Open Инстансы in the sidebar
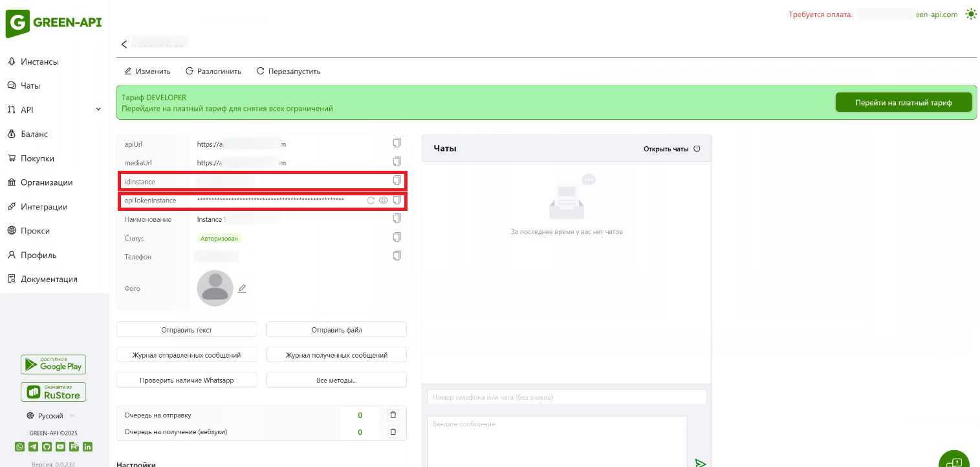980x467 pixels. (39, 61)
